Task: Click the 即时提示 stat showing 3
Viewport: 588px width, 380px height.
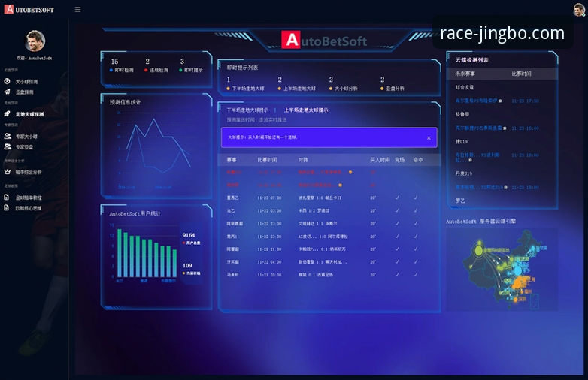Action: point(191,65)
